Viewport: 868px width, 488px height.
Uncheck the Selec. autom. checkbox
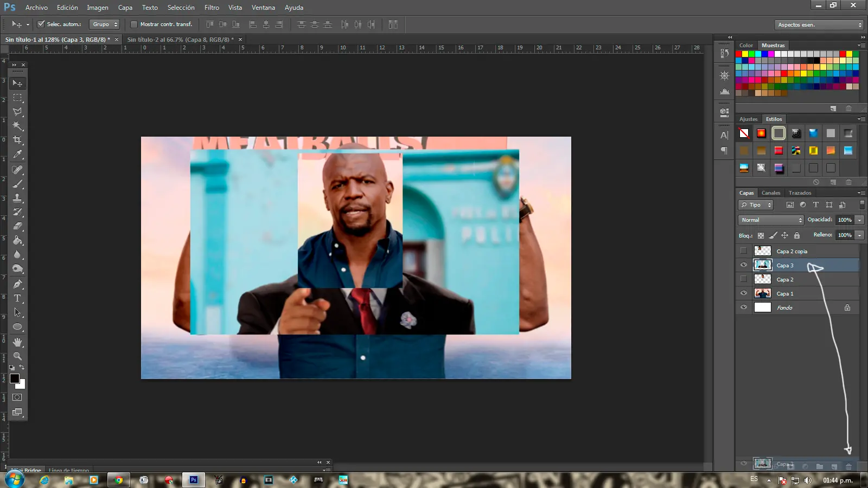[x=41, y=24]
